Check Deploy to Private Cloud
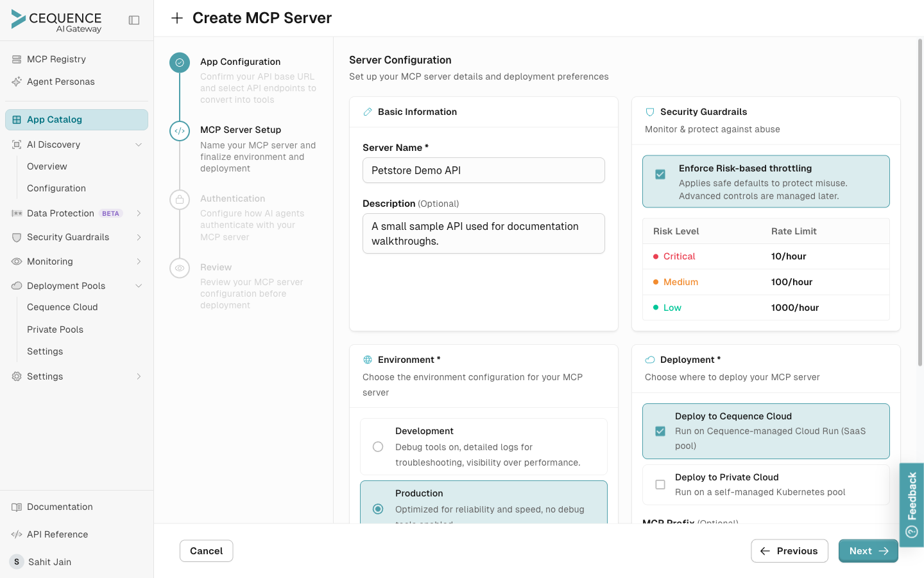Screen dimensions: 924x578 (660, 484)
